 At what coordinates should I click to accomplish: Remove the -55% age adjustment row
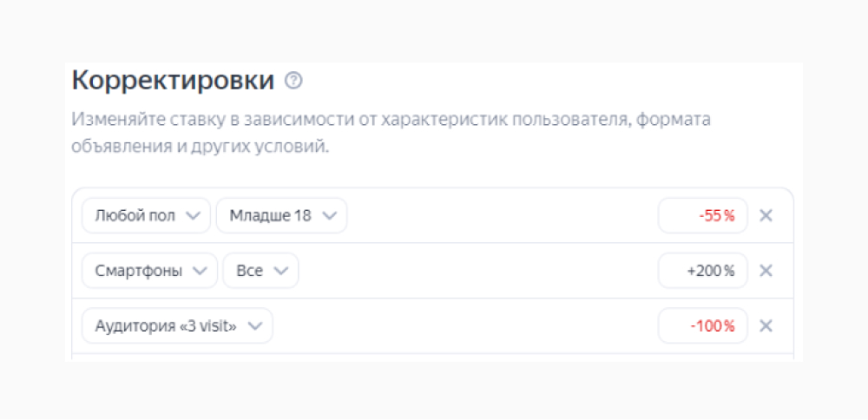point(766,216)
